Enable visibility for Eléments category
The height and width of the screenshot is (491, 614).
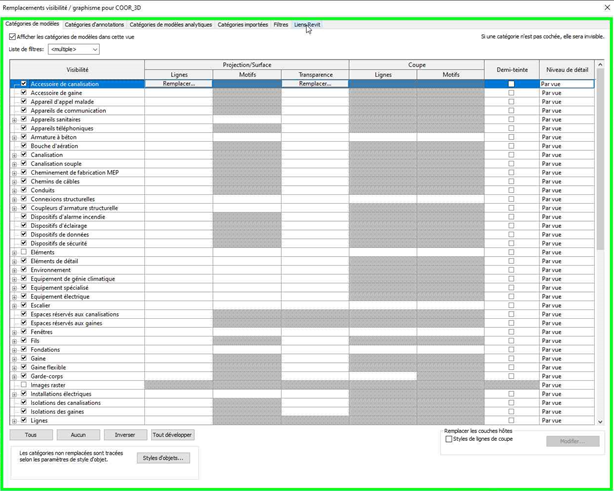tap(24, 252)
